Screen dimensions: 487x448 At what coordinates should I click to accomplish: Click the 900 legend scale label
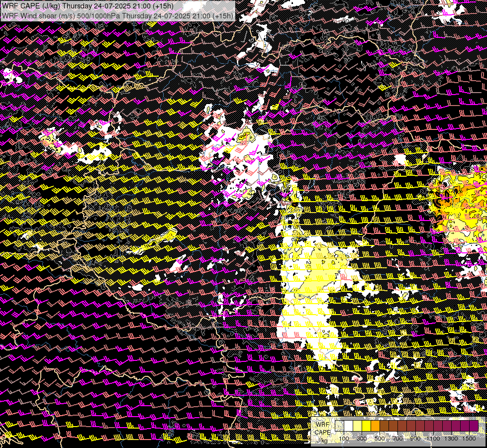(x=415, y=439)
